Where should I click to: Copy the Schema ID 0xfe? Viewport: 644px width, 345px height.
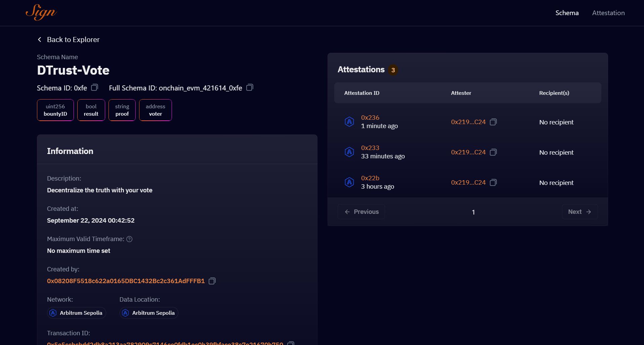95,87
